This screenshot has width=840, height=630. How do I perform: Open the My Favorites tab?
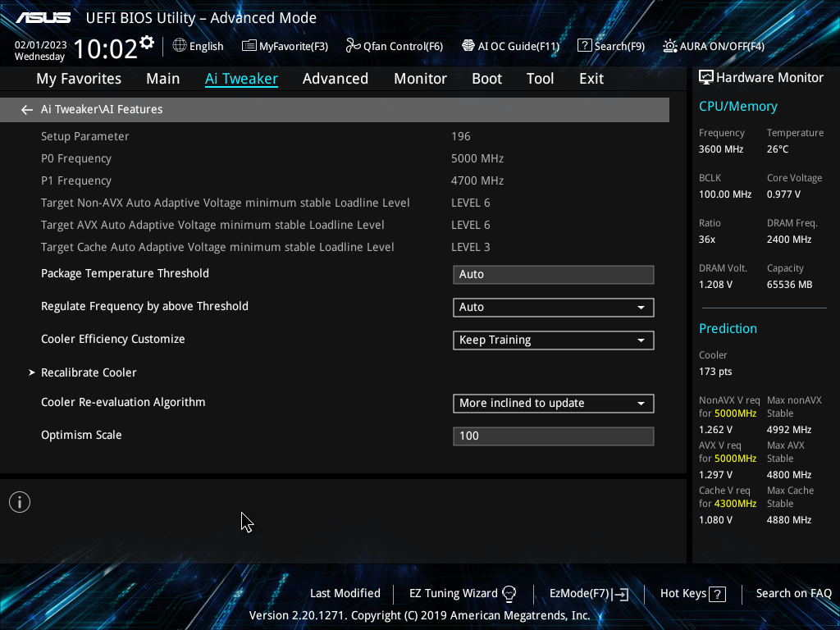tap(79, 78)
